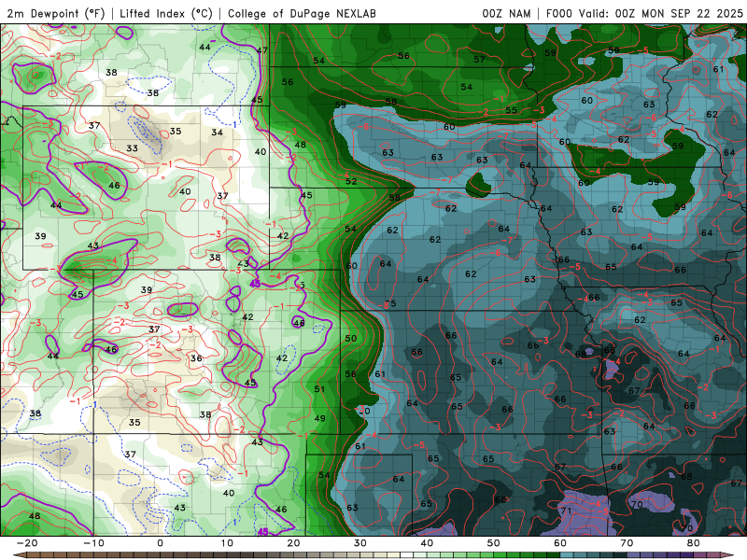Click the "34" dewpoint value on the map
The image size is (747, 560).
pos(218,132)
